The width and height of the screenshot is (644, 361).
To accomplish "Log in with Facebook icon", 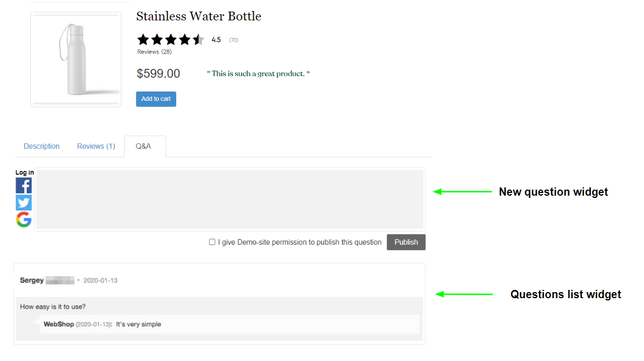I will [24, 186].
